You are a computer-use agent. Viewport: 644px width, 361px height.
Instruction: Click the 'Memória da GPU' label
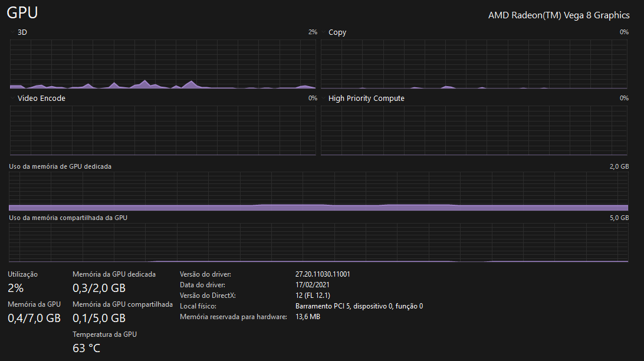34,304
